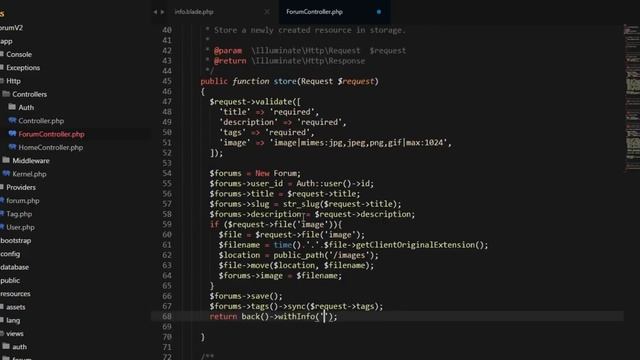Screen dimensions: 640x360
Task: Select line number 45 in gutter
Action: click(x=167, y=81)
